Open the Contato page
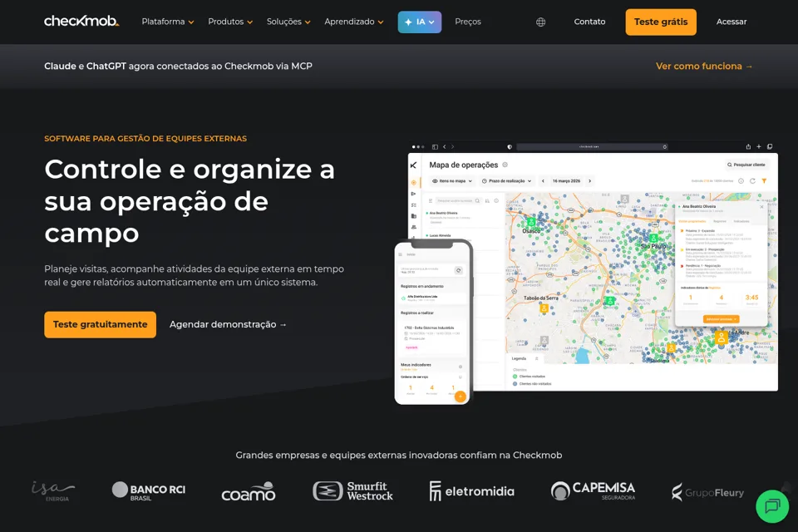 coord(589,22)
